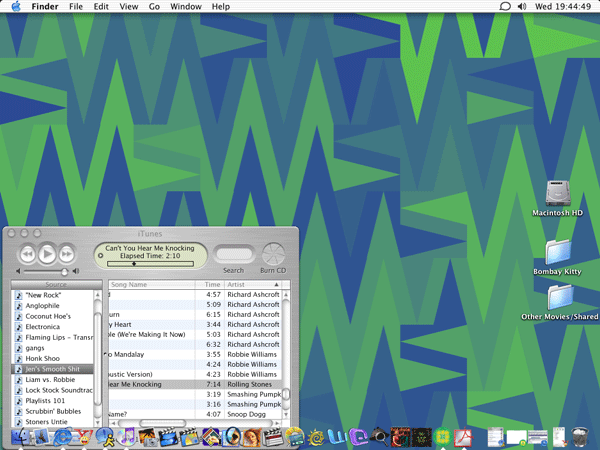Play the current song in iTunes
The height and width of the screenshot is (450, 600).
47,254
